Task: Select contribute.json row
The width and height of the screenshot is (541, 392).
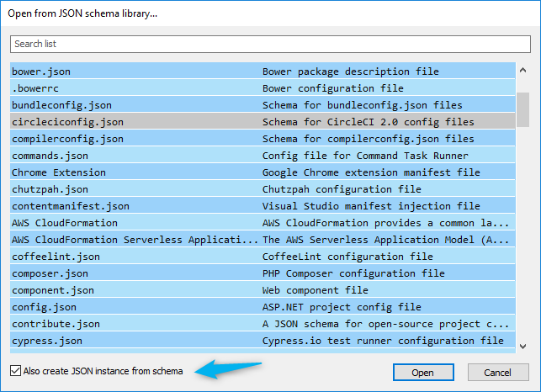Action: [x=263, y=324]
